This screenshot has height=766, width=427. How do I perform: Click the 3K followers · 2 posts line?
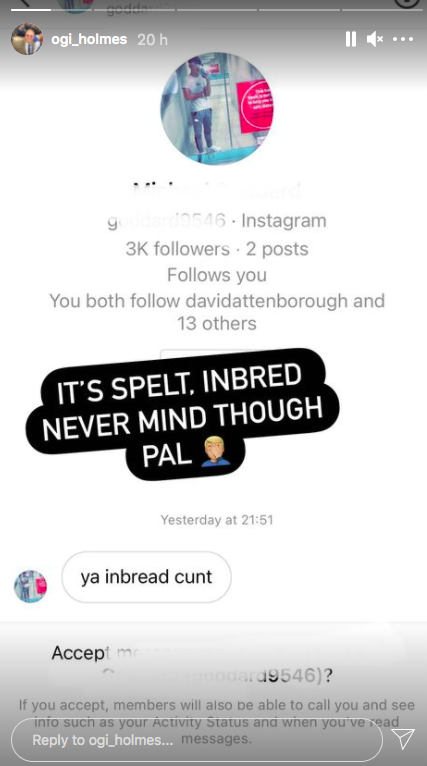(217, 249)
